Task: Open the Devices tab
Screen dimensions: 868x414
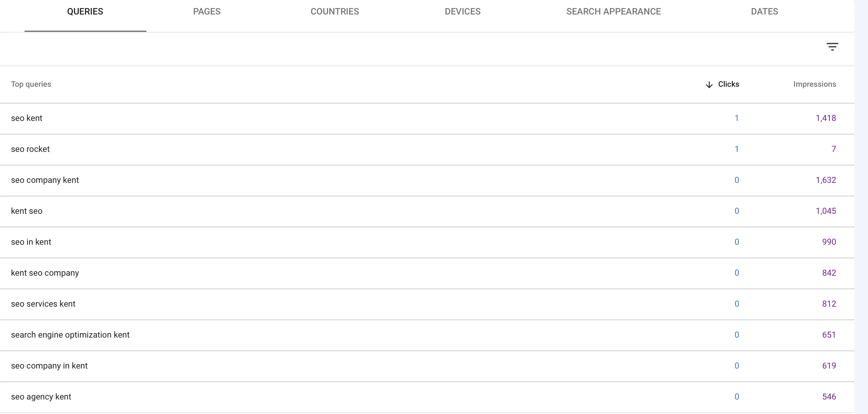Action: click(463, 11)
